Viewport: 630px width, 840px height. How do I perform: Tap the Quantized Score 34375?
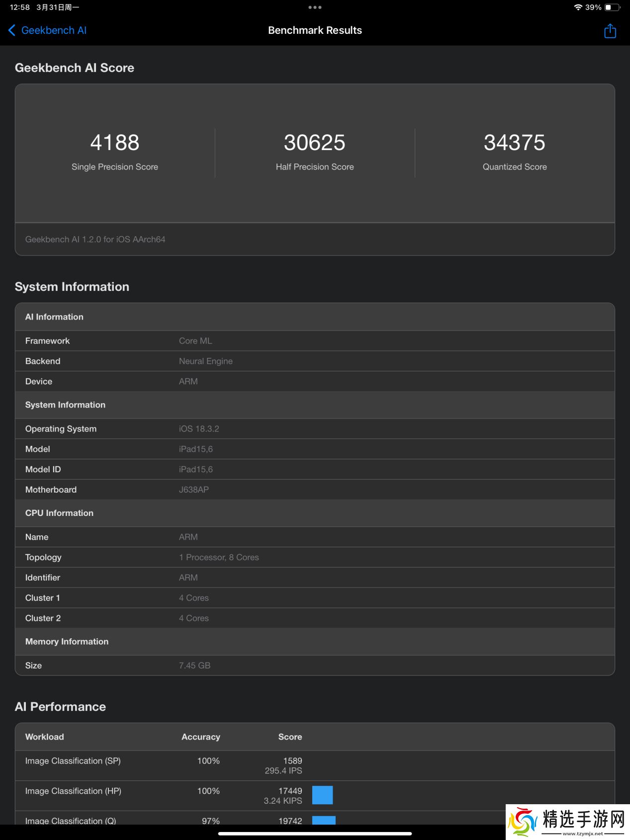pos(514,143)
